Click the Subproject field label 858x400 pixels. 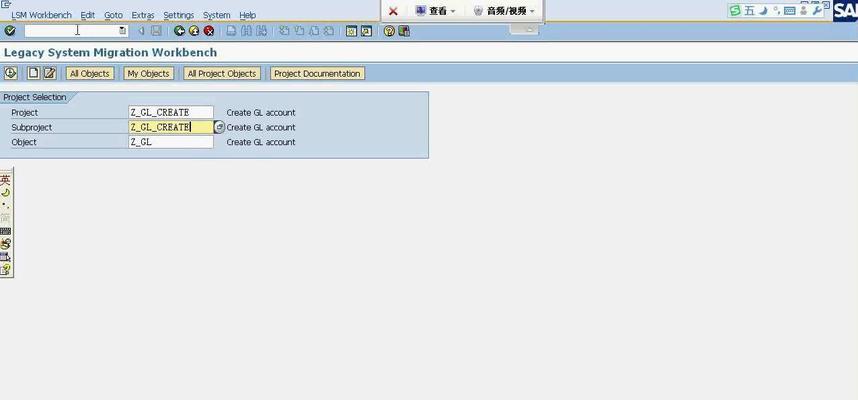(x=31, y=127)
